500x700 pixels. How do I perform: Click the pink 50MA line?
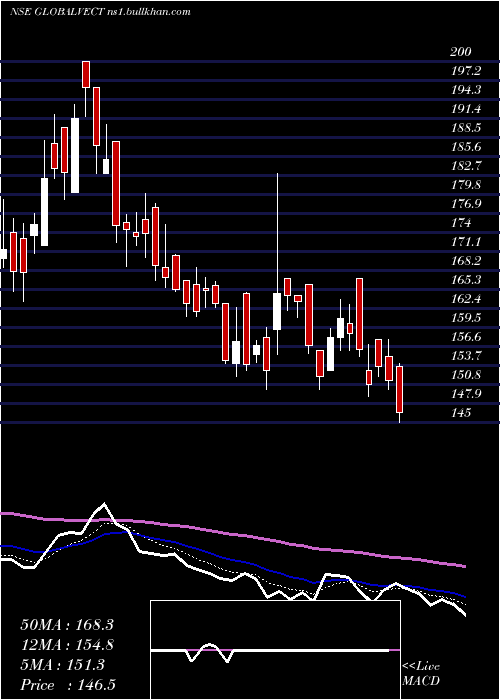click(x=232, y=535)
